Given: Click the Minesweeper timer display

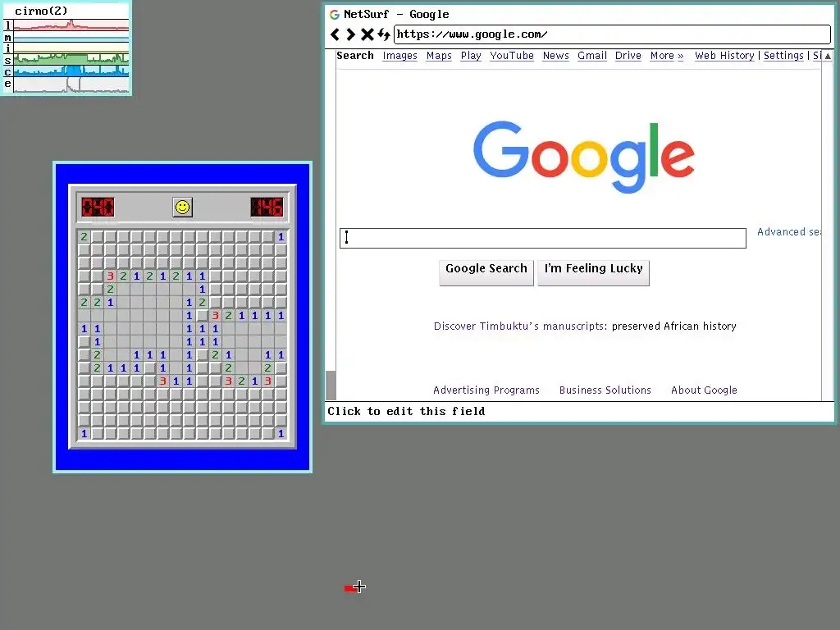Looking at the screenshot, I should (267, 208).
